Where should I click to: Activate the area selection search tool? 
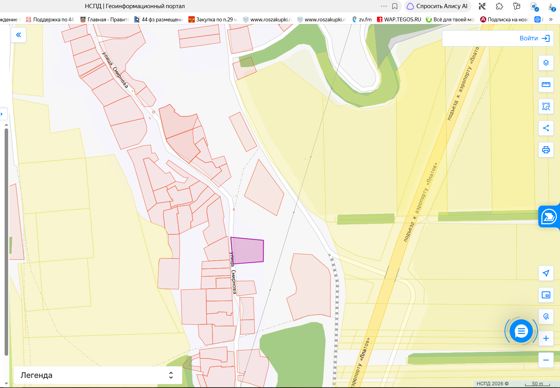click(x=546, y=106)
